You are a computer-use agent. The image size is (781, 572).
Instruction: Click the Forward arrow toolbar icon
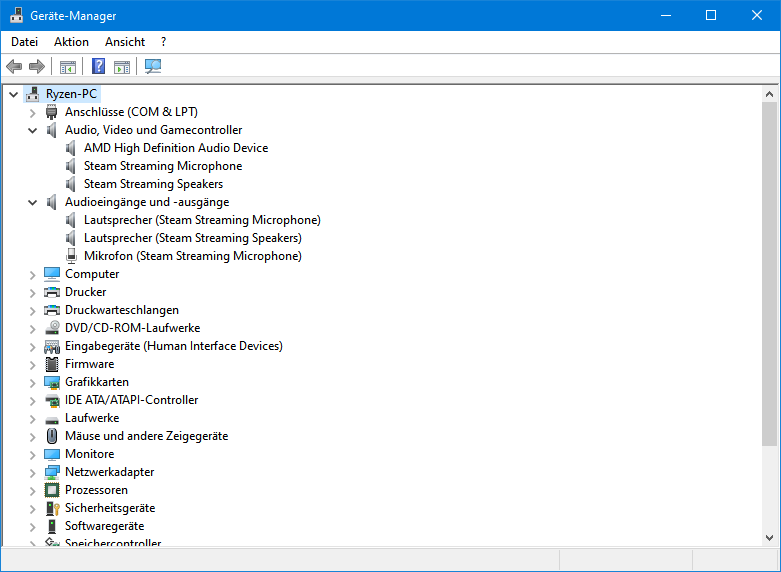tap(37, 66)
